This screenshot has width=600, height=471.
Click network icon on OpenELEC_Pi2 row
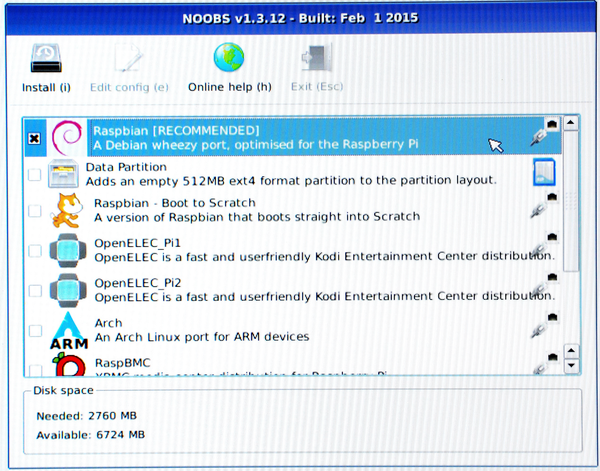544,285
